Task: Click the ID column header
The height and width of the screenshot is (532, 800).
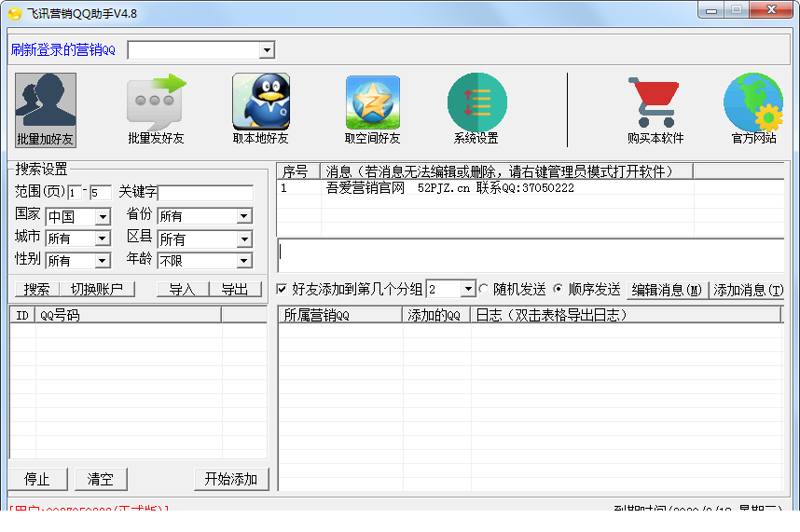Action: point(22,316)
